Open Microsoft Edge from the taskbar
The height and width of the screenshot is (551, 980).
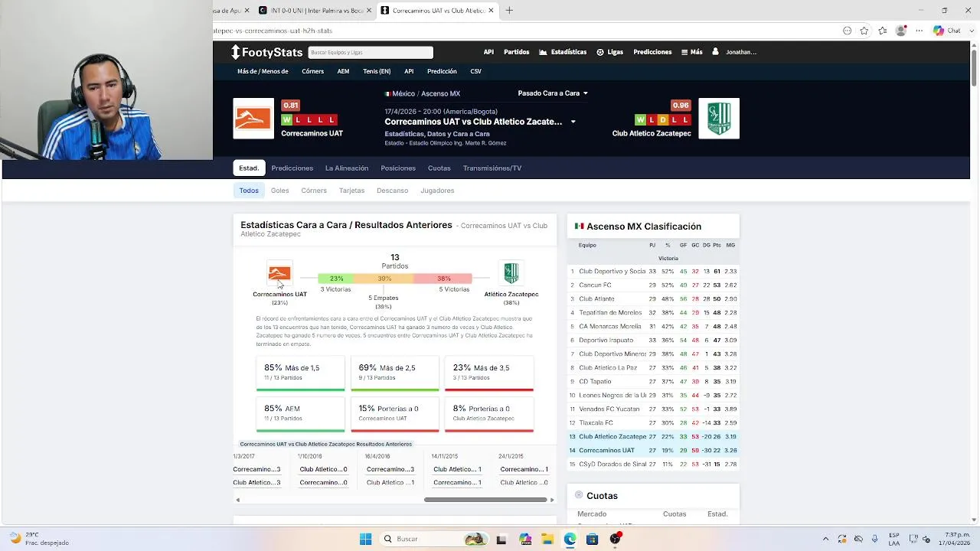click(x=570, y=539)
